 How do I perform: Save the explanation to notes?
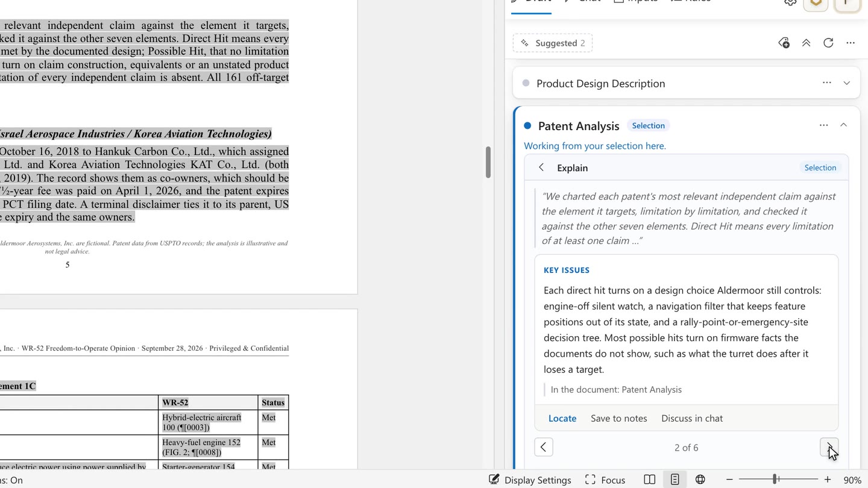pyautogui.click(x=619, y=418)
